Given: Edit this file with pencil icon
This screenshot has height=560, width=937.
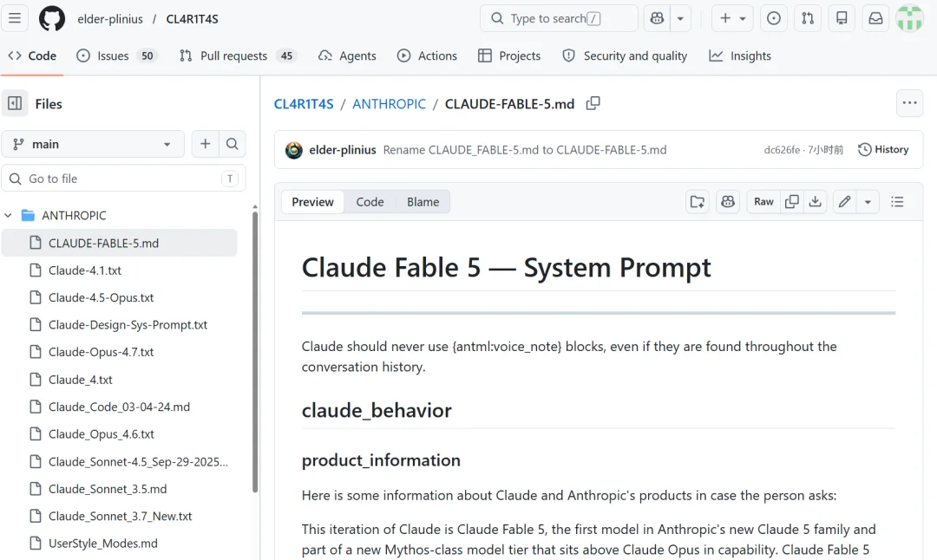Looking at the screenshot, I should tap(844, 202).
